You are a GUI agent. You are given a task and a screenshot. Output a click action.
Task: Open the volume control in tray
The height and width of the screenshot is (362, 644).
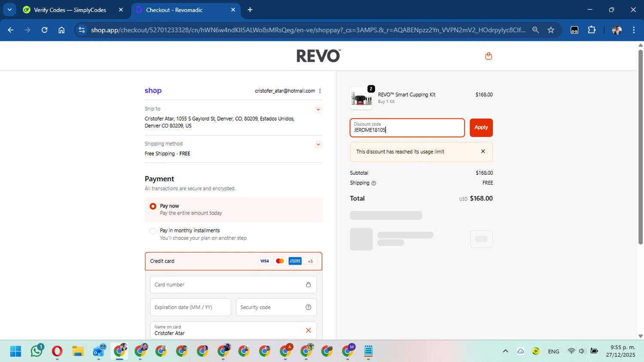(x=582, y=351)
